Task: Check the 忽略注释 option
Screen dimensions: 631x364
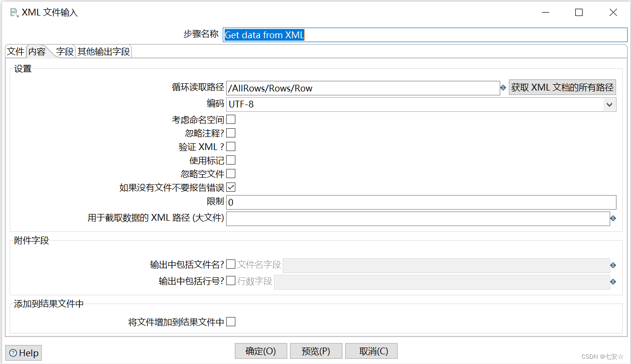Action: (x=231, y=133)
